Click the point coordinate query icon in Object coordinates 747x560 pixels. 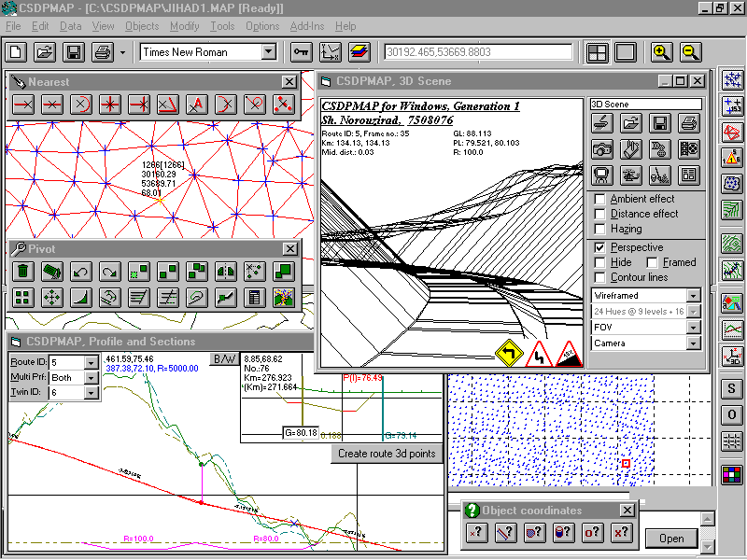(476, 532)
